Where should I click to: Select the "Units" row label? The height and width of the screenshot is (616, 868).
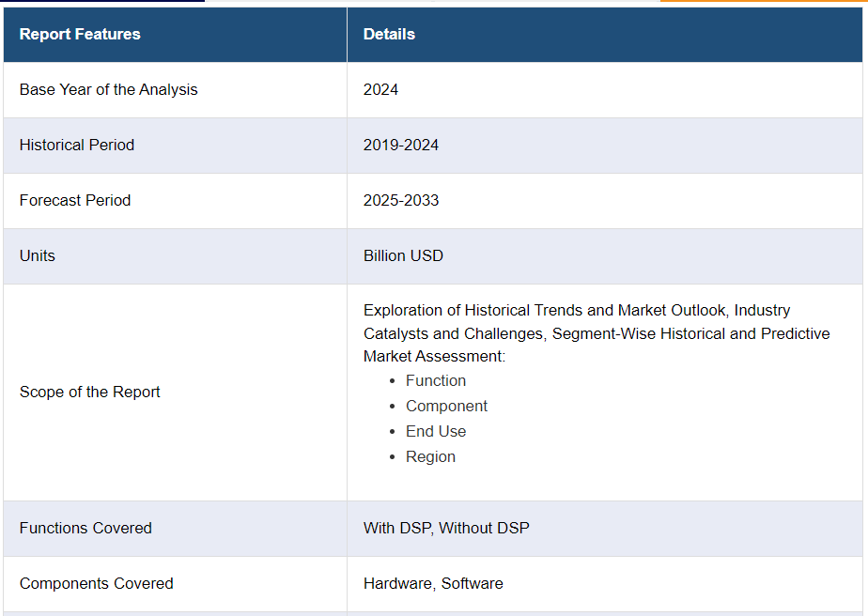[38, 255]
